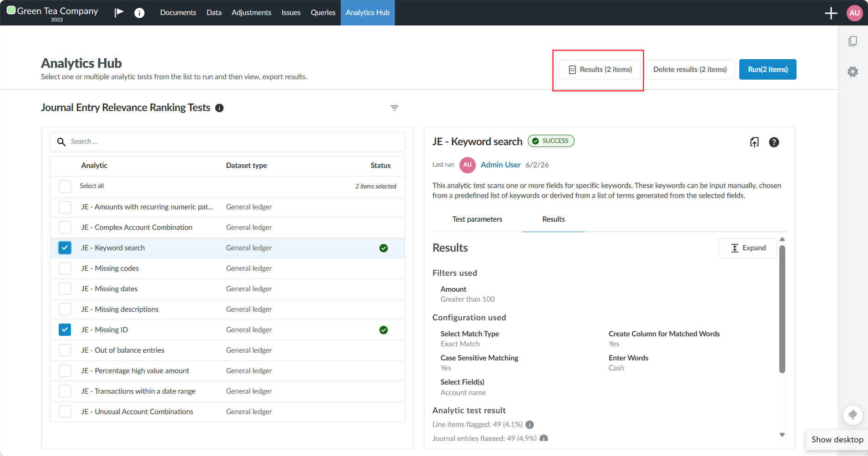This screenshot has width=868, height=456.
Task: Click into the Search analytics field
Action: pyautogui.click(x=227, y=142)
